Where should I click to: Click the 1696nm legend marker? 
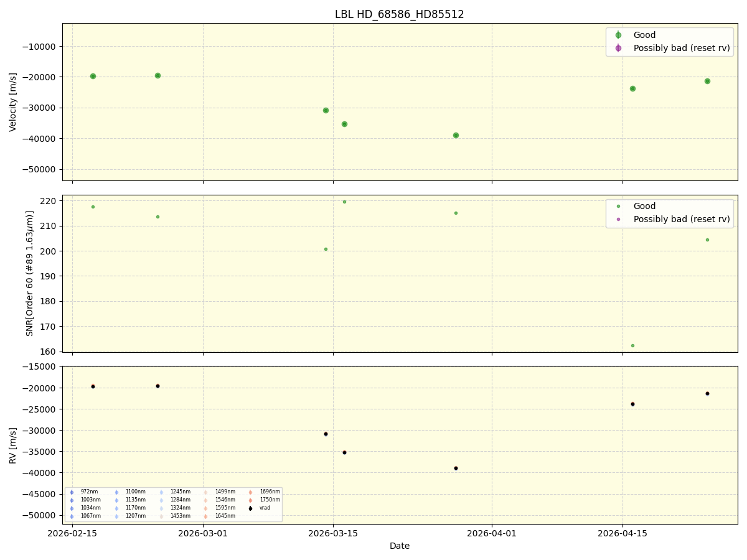pos(251,492)
